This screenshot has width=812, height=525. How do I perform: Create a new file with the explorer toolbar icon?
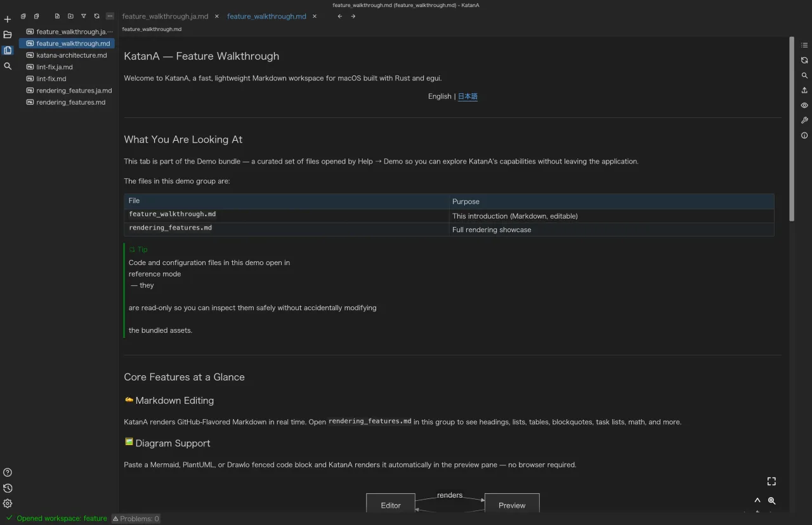(57, 16)
